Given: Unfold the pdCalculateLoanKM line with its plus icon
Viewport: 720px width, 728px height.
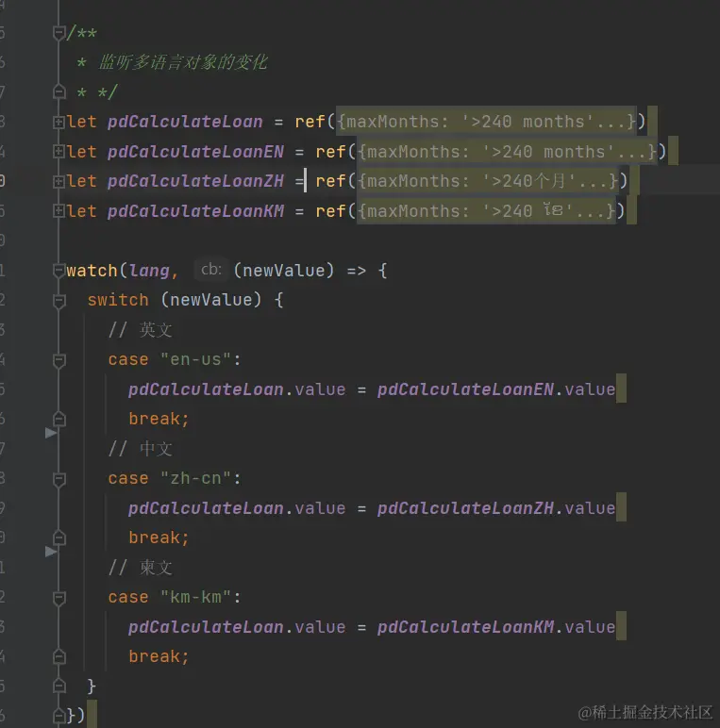Looking at the screenshot, I should 59,211.
